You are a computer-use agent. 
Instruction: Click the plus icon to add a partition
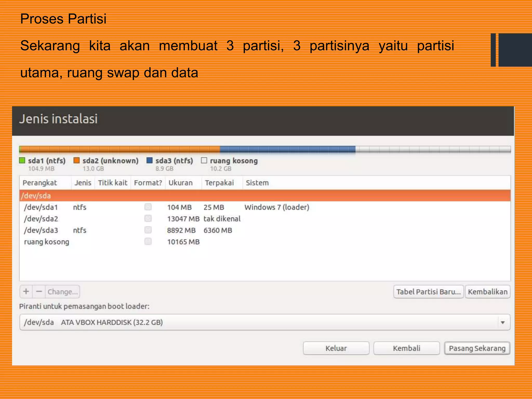click(26, 291)
